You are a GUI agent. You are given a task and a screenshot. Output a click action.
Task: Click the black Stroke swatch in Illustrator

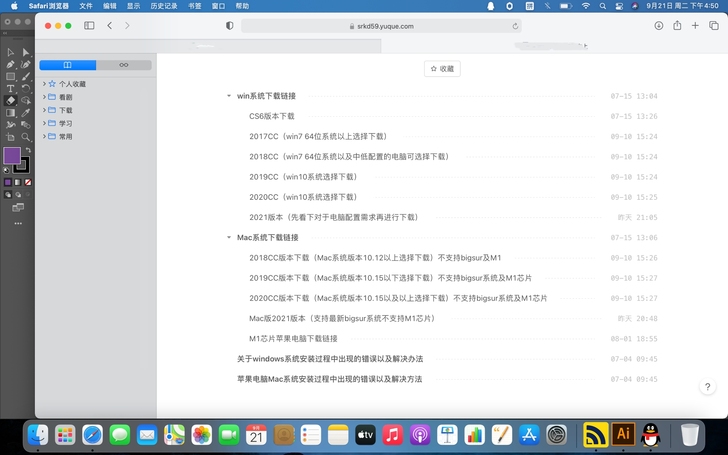point(24,166)
